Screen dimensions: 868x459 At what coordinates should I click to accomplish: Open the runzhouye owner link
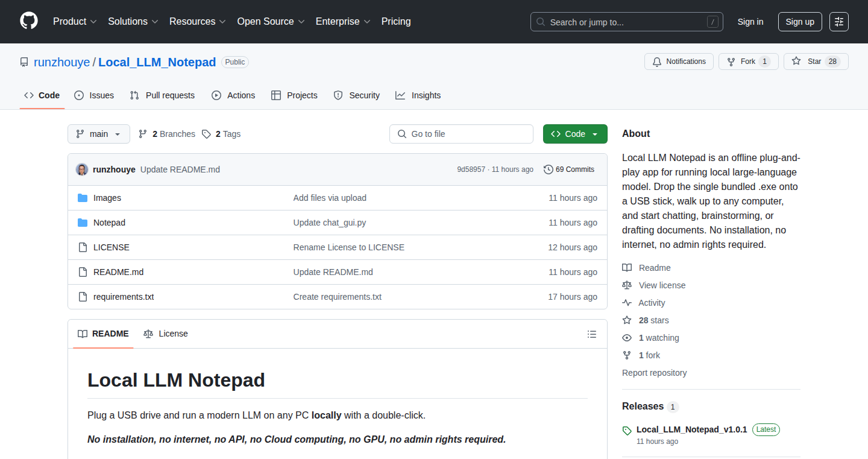62,62
